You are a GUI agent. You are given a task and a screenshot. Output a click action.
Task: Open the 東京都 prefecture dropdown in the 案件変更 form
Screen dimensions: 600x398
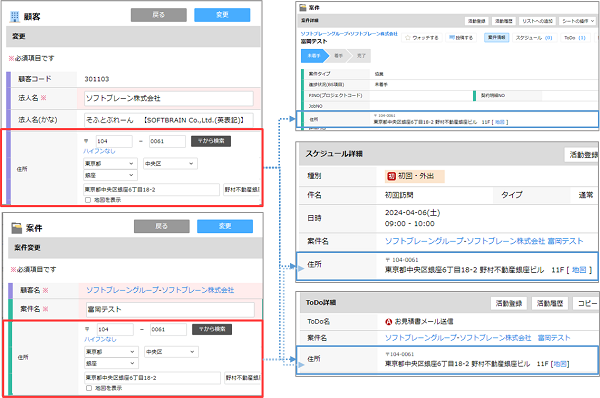point(111,352)
